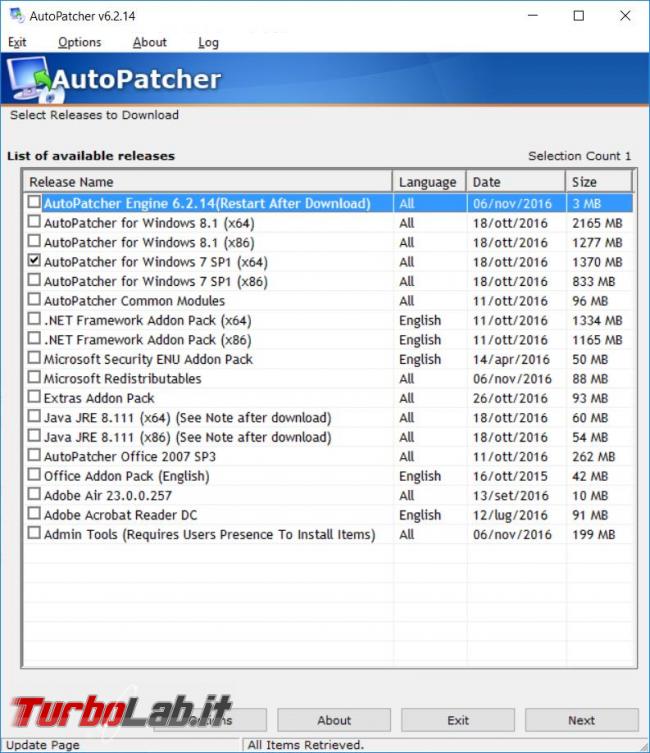Tick AutoPatcher for Windows 8.1 (x86)
The width and height of the screenshot is (650, 753).
click(x=34, y=241)
